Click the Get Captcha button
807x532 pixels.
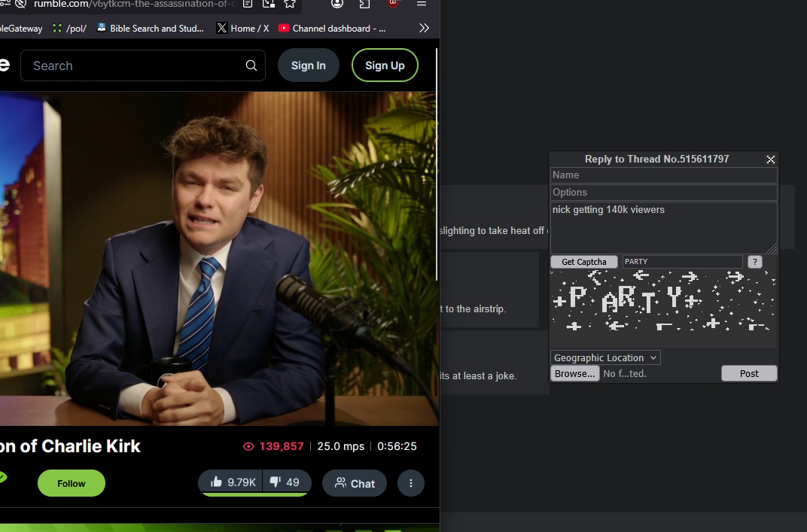click(584, 262)
